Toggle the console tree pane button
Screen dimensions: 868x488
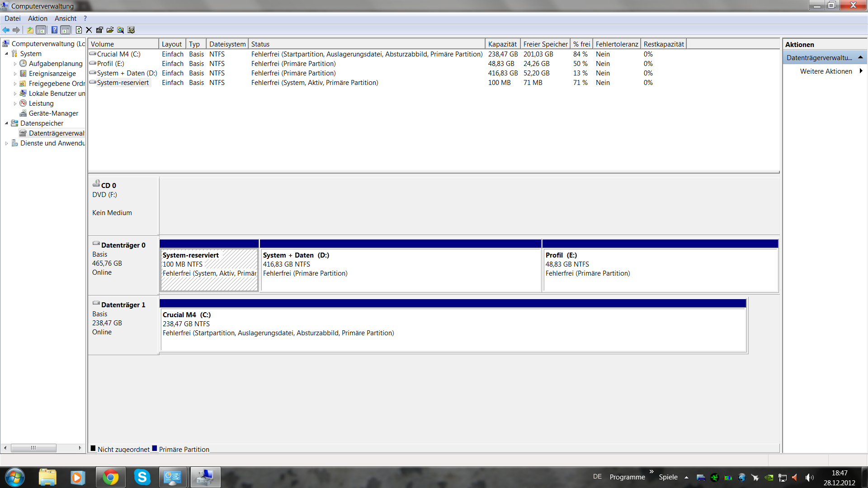[x=41, y=30]
